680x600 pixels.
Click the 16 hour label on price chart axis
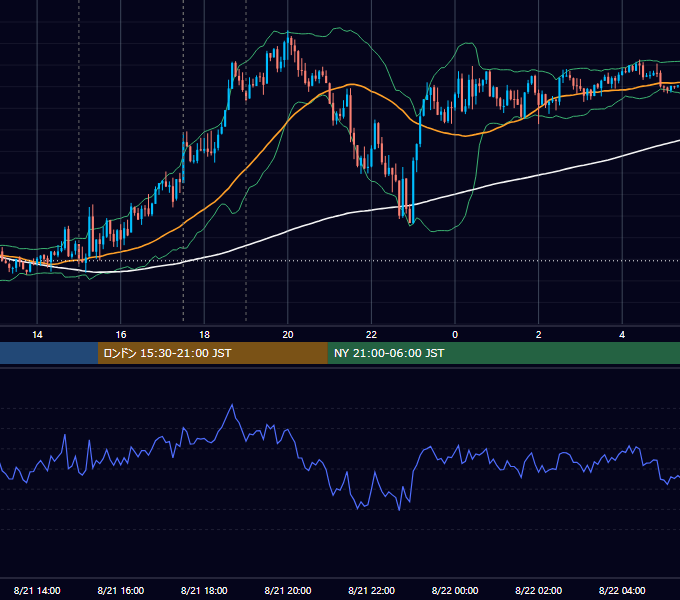coord(121,335)
